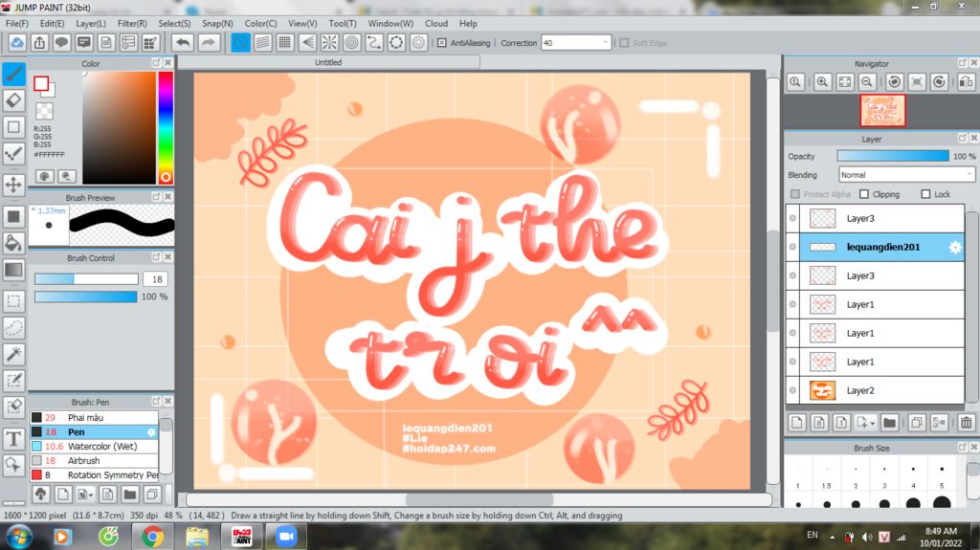980x550 pixels.
Task: Select the Gradient tool
Action: coord(13,270)
